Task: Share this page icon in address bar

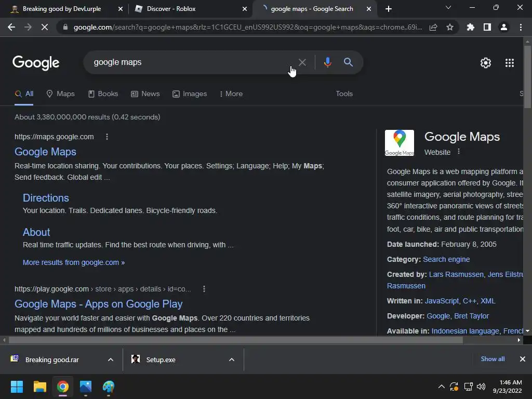Action: [x=433, y=27]
